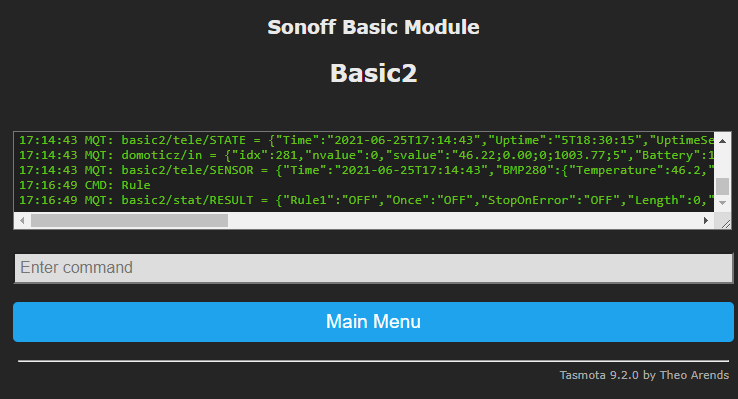
Task: Click the basic2/tele/STATE log line
Action: (x=366, y=140)
